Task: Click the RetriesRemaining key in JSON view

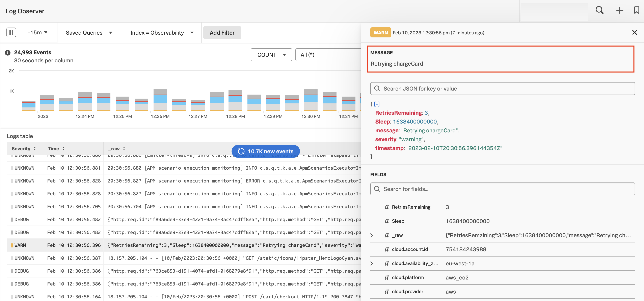Action: click(x=399, y=113)
